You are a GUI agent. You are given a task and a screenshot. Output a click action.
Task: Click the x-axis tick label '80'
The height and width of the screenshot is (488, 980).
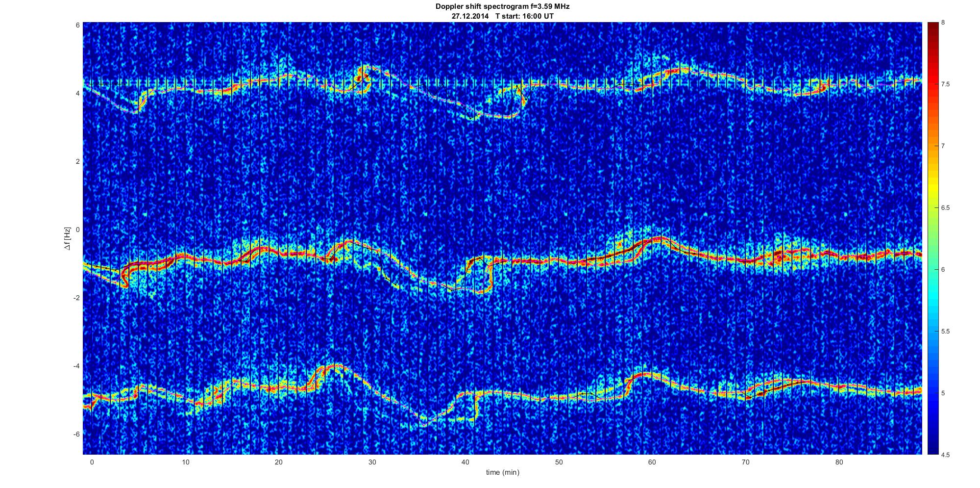tap(839, 462)
